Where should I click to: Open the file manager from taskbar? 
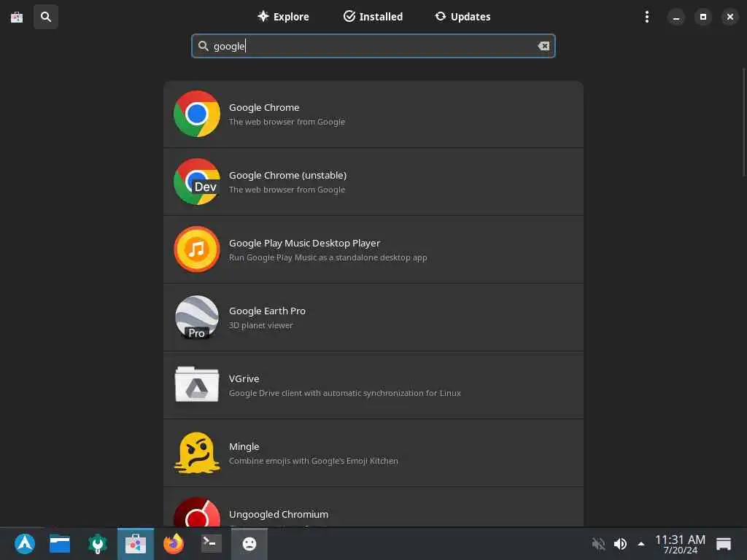[x=60, y=544]
